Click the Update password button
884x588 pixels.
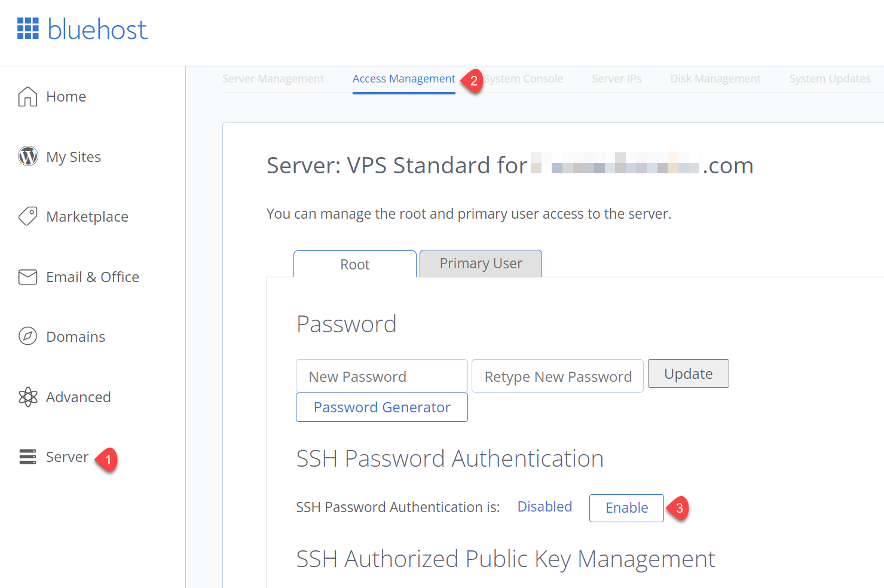click(x=689, y=373)
